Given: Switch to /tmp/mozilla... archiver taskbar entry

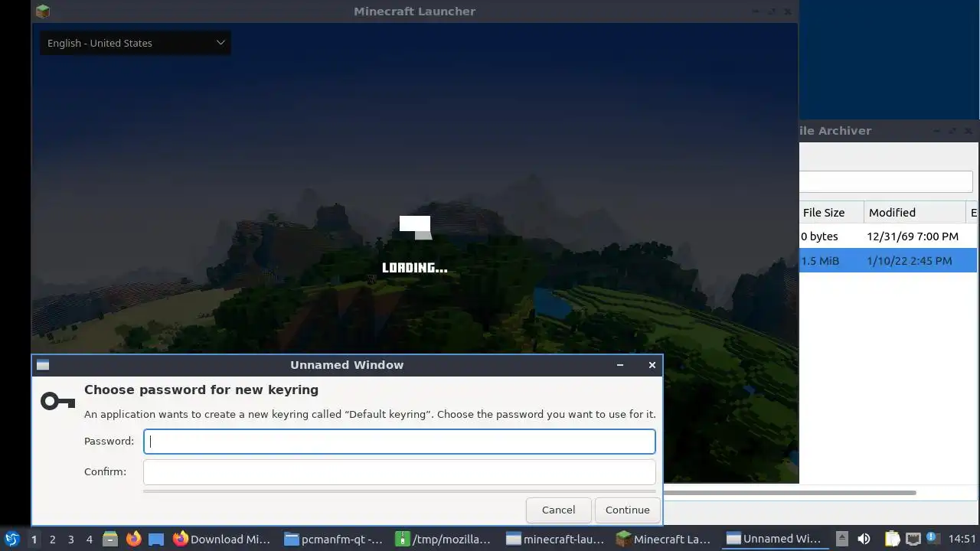Looking at the screenshot, I should point(445,539).
